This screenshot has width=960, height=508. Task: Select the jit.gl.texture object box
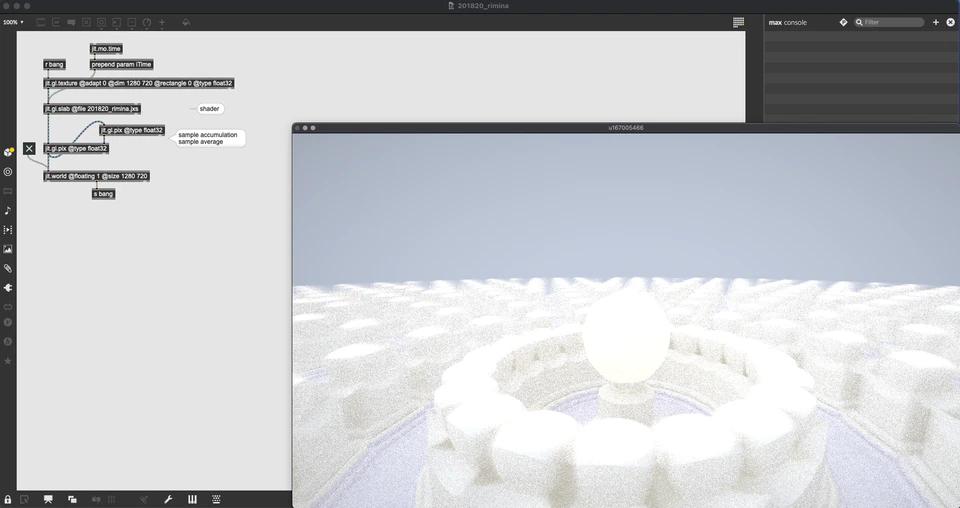[x=138, y=83]
